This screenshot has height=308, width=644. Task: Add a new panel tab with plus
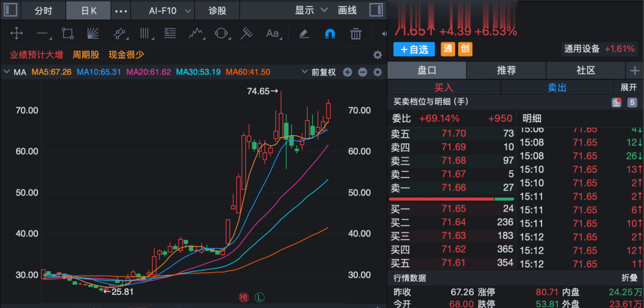click(x=634, y=70)
